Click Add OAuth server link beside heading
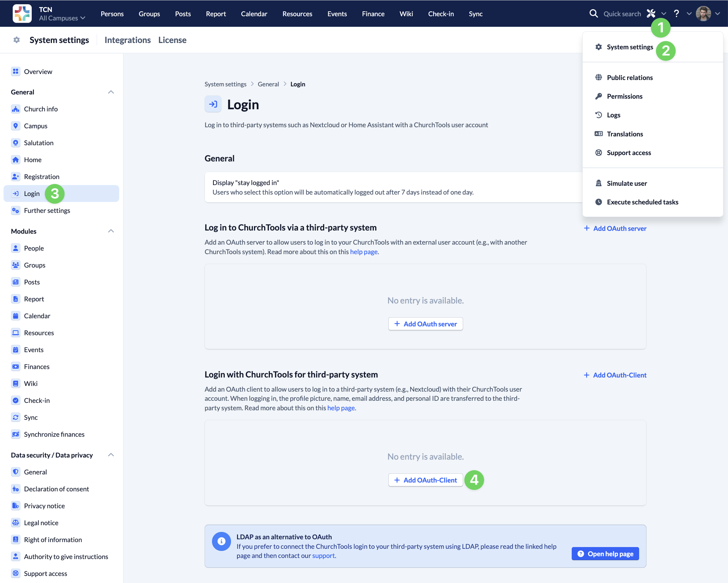This screenshot has width=728, height=583. [x=615, y=228]
